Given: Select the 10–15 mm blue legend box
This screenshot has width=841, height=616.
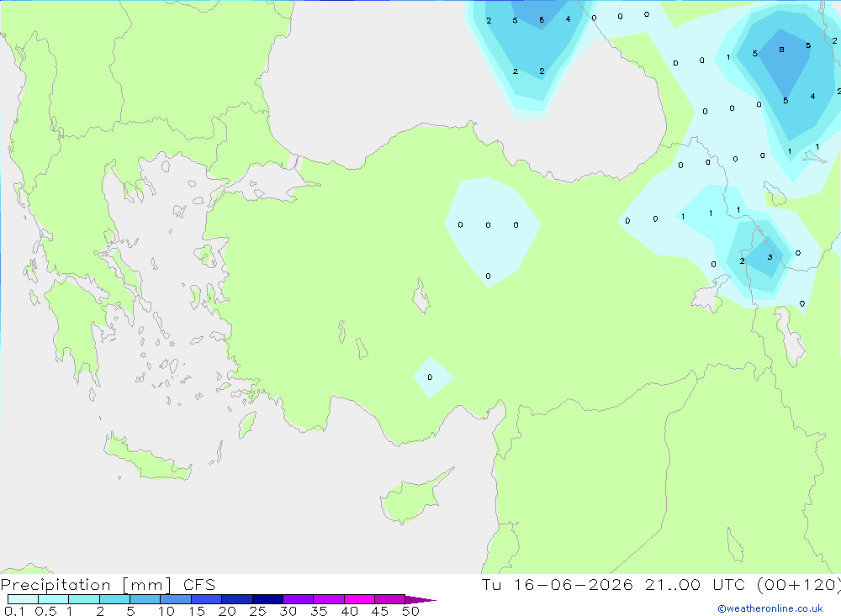Looking at the screenshot, I should tap(176, 599).
